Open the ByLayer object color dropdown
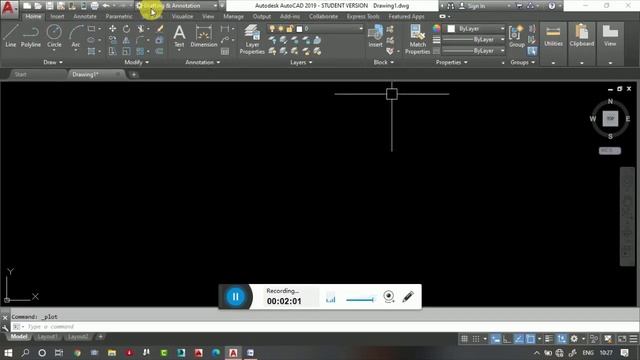640x360 pixels. (x=475, y=29)
